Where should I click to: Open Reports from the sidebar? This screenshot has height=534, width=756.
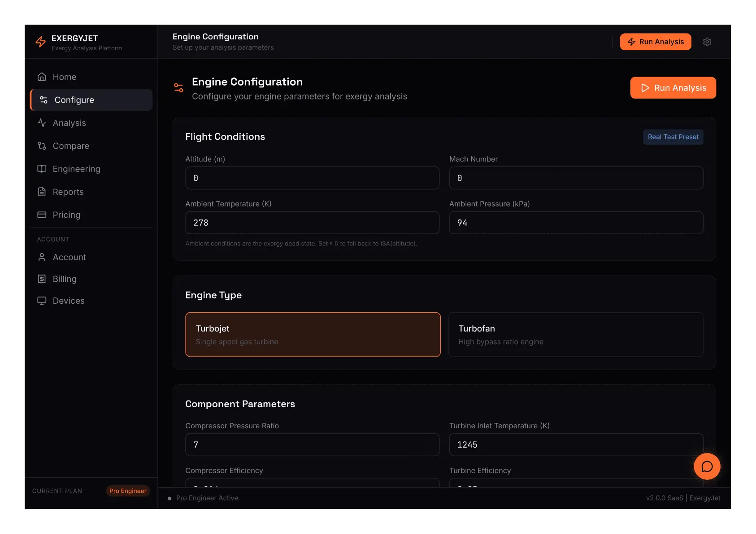(91, 192)
